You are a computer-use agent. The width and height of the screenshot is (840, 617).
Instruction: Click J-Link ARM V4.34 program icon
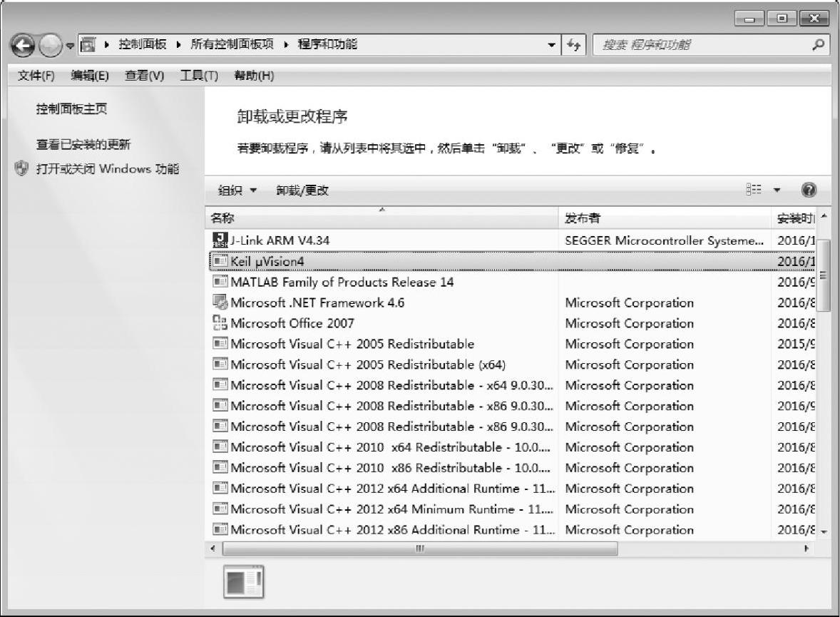coord(220,240)
